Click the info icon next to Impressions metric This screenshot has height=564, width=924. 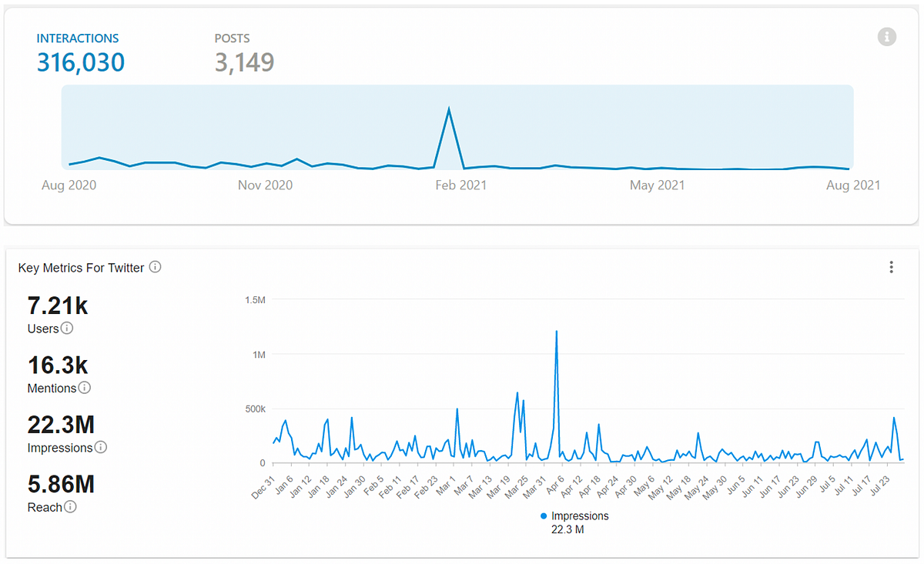101,447
